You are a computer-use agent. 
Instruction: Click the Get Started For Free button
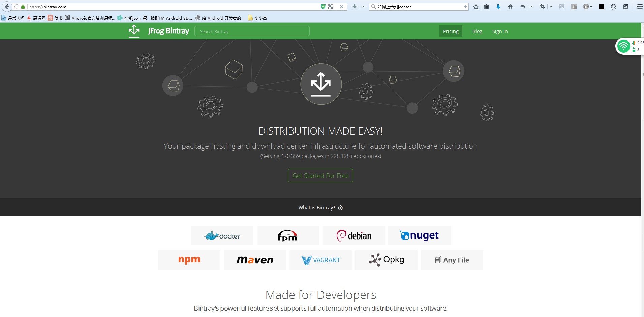click(320, 176)
